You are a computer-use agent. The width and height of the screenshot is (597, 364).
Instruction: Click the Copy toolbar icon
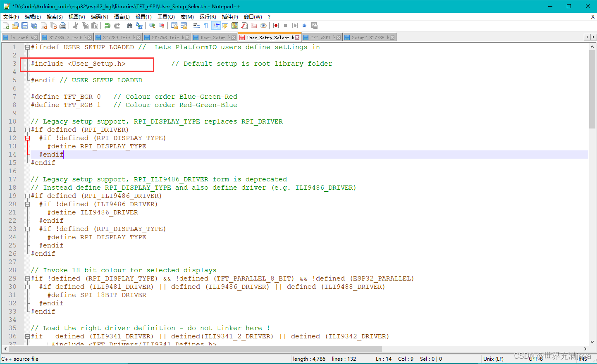85,26
